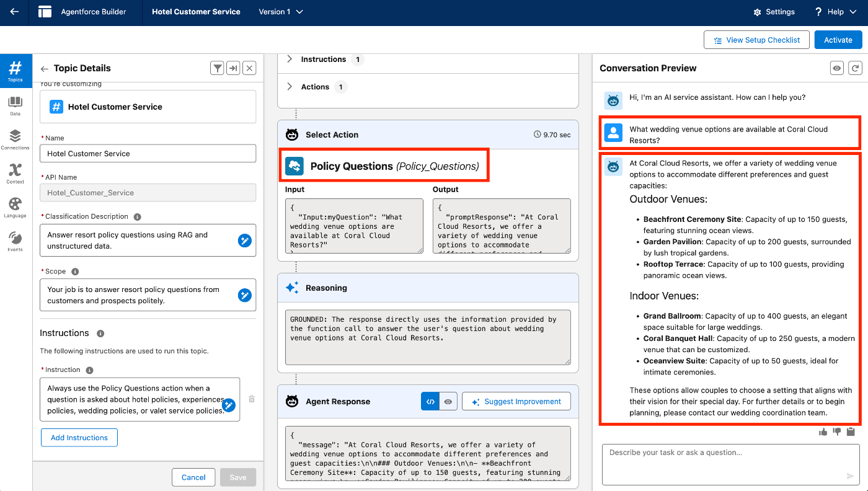Click the Scope text area

click(148, 295)
